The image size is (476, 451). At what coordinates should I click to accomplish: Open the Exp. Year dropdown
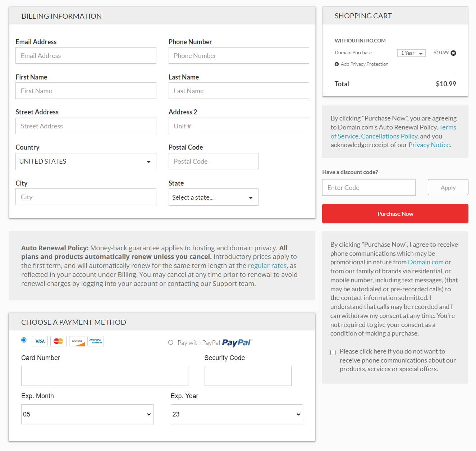[x=237, y=414]
